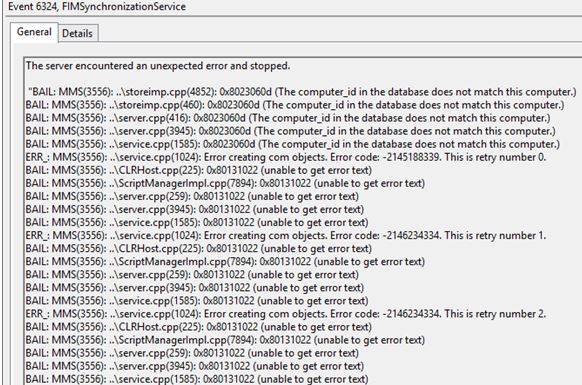This screenshot has height=385, width=582.
Task: Click the first server.cpp(259) line
Action: pos(192,196)
